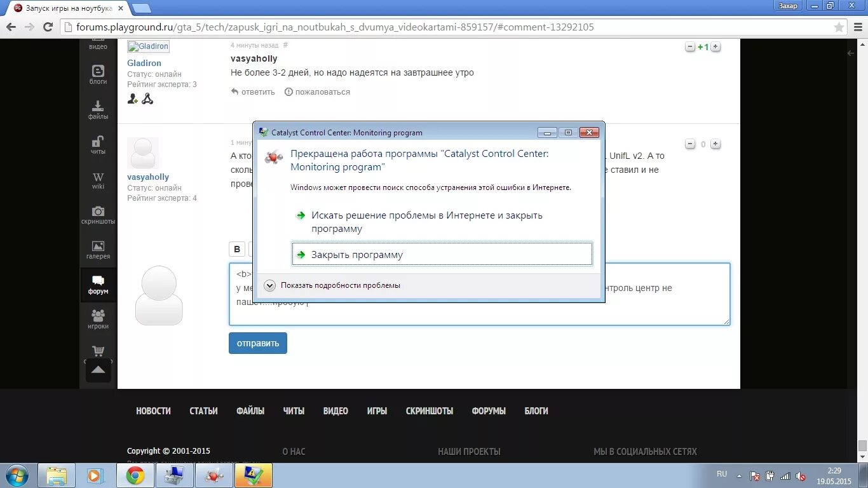Open the Читы sidebar section
The image size is (868, 488).
click(x=98, y=145)
